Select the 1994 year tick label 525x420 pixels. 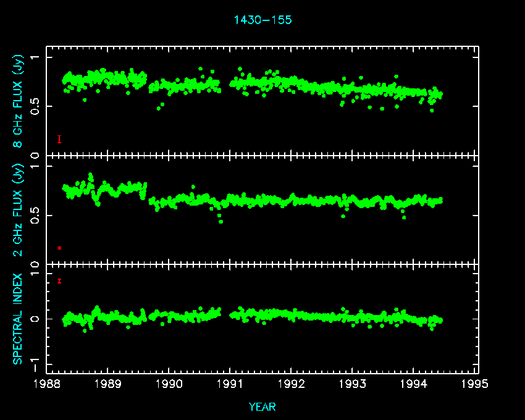(x=414, y=384)
